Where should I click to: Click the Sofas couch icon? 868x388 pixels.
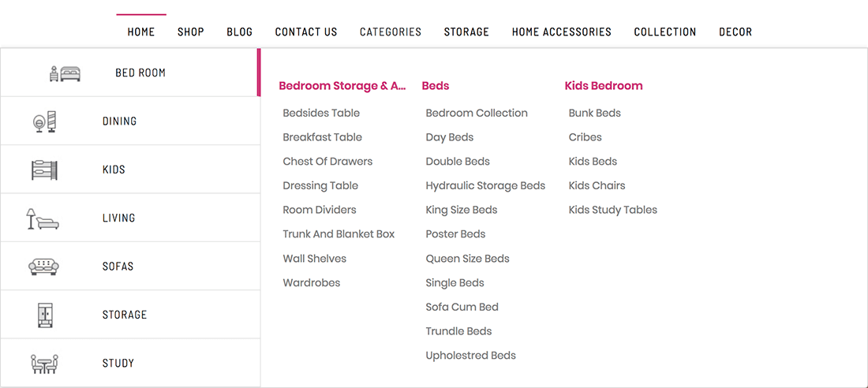click(x=44, y=267)
